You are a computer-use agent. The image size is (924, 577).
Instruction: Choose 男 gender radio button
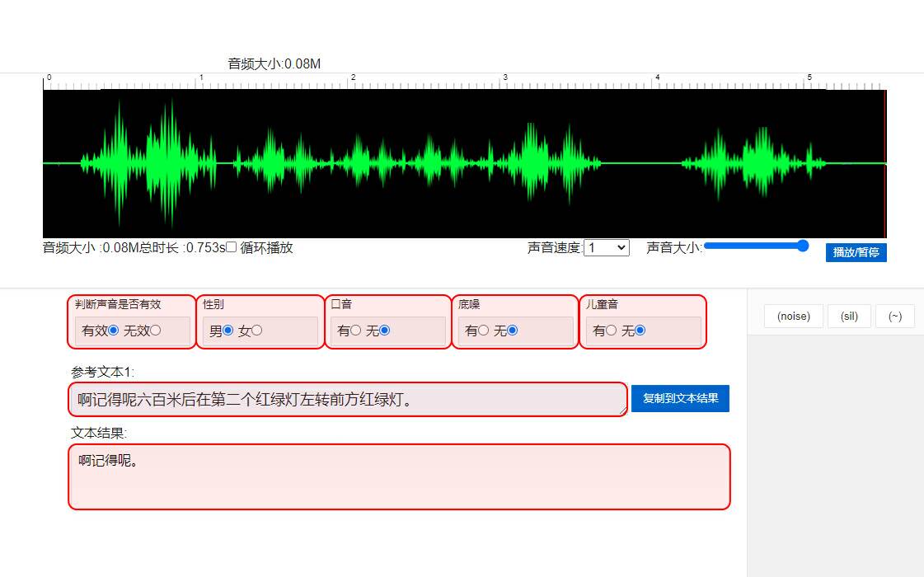tap(228, 331)
